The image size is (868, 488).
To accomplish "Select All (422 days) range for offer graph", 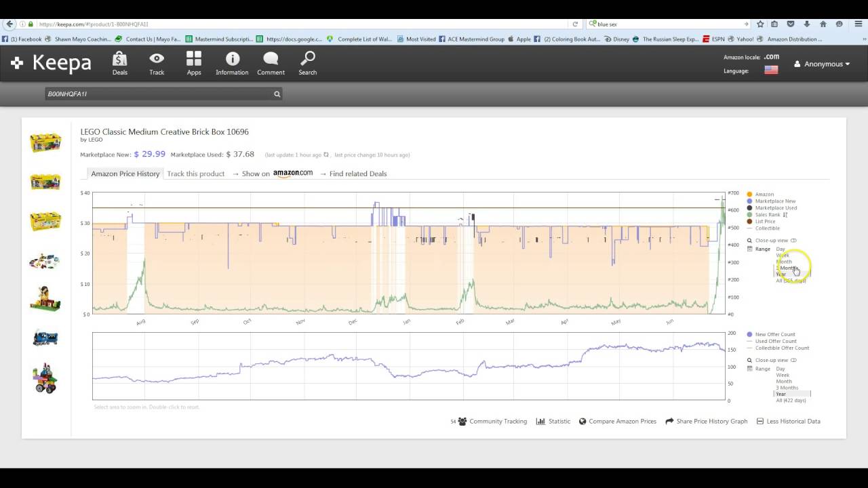I will tap(791, 401).
